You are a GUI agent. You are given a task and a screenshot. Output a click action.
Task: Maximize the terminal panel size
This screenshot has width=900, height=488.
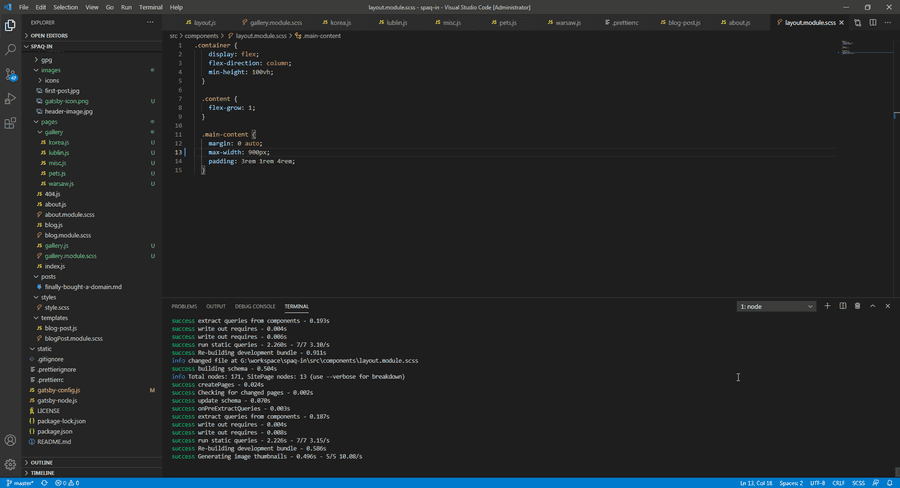pyautogui.click(x=872, y=306)
